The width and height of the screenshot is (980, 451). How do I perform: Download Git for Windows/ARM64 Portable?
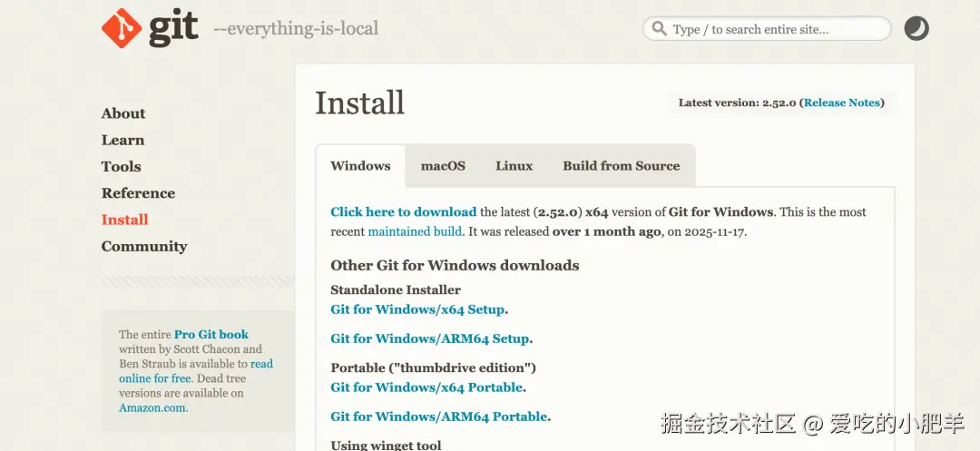(439, 417)
